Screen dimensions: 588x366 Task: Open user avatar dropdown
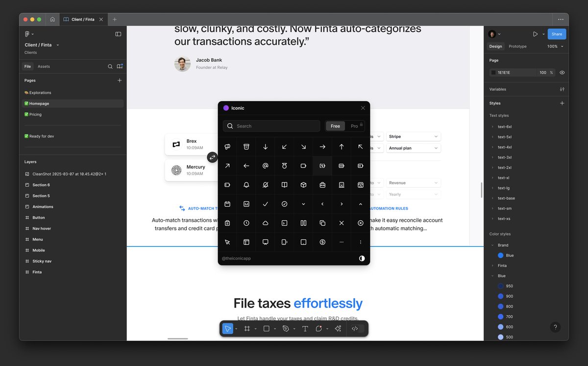click(x=494, y=34)
